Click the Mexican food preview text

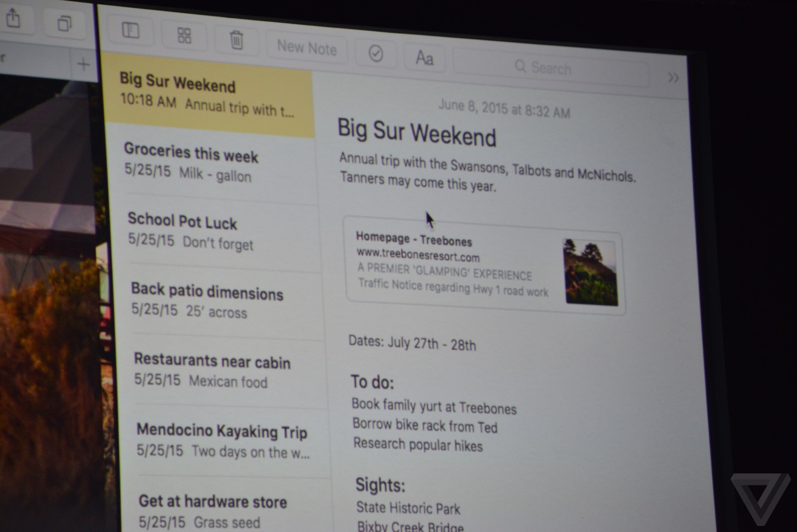[x=228, y=381]
